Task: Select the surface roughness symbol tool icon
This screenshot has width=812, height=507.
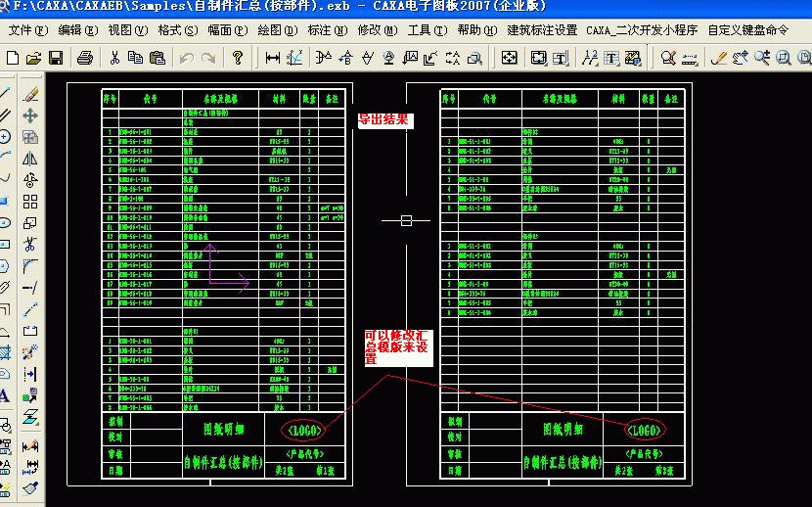Action: click(367, 58)
